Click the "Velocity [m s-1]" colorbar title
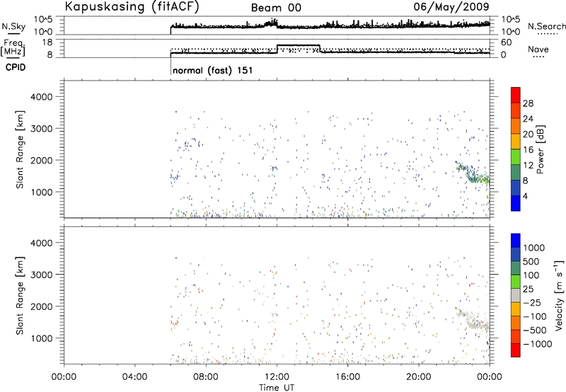The image size is (566, 392). coord(559,295)
